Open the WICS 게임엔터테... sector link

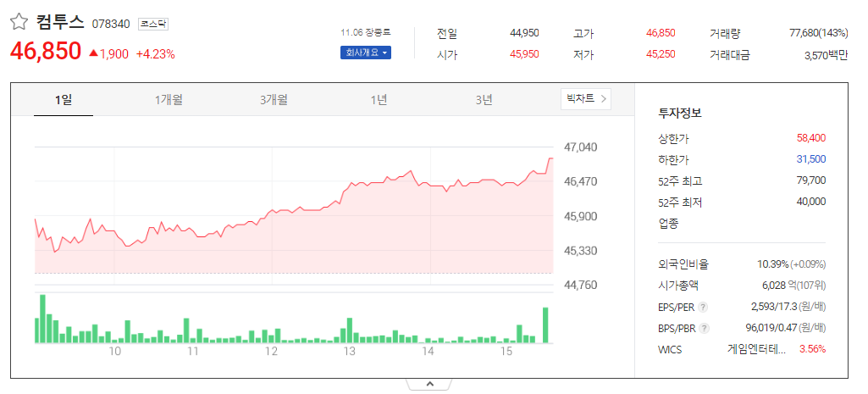(756, 349)
